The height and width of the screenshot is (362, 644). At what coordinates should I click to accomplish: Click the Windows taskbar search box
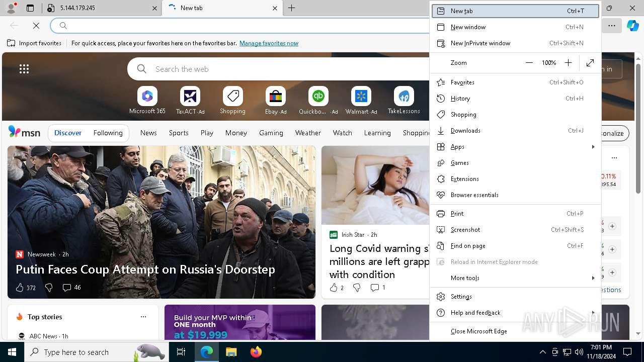96,352
